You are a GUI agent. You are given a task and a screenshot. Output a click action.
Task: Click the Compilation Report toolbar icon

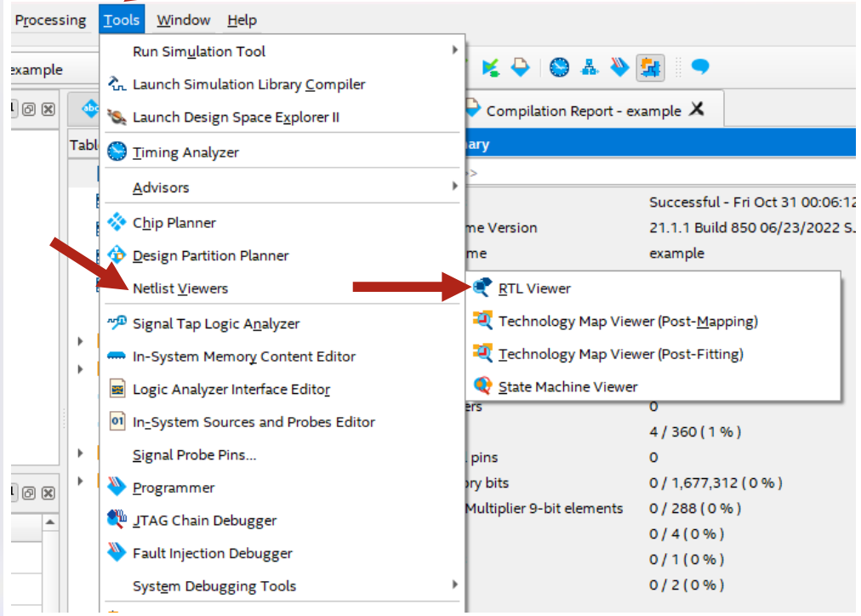519,67
